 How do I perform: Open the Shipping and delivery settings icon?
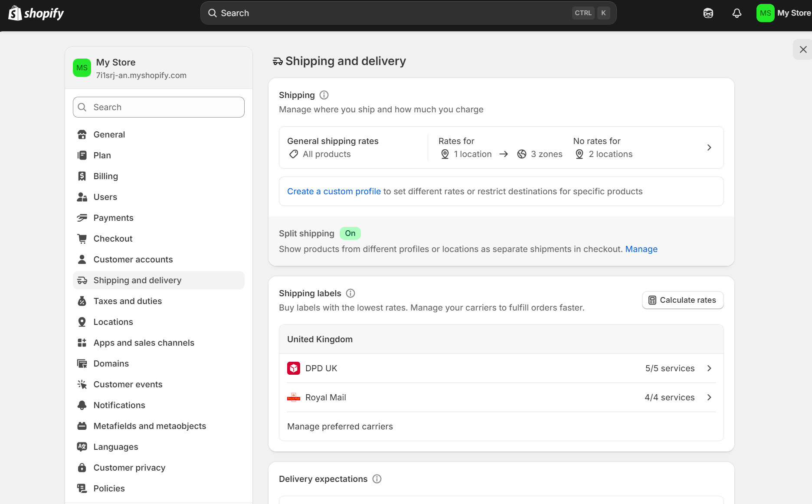(x=82, y=280)
